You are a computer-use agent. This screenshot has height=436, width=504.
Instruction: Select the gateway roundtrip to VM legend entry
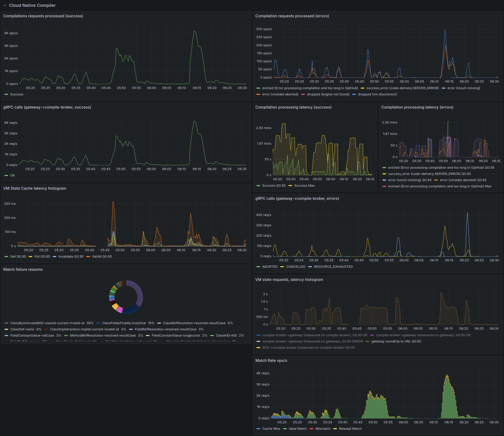point(396,341)
